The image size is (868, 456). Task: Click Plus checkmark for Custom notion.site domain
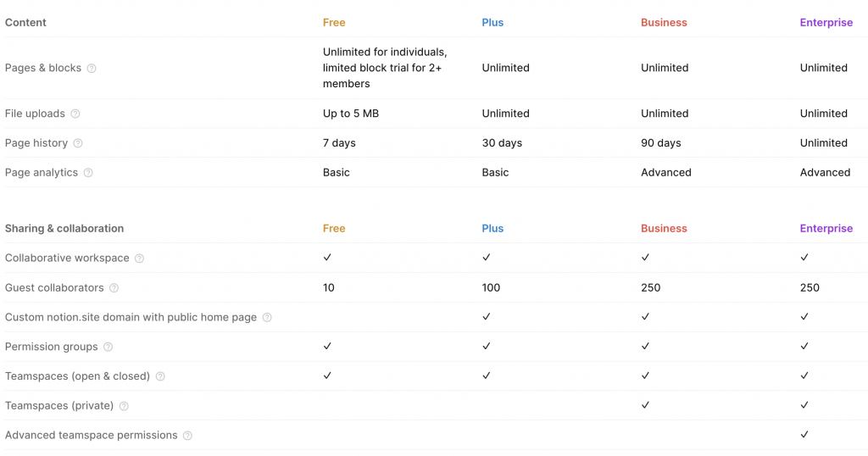pos(487,317)
